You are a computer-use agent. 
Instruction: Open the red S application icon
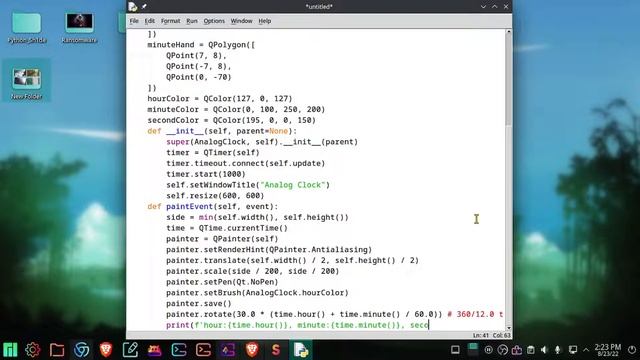pos(276,350)
